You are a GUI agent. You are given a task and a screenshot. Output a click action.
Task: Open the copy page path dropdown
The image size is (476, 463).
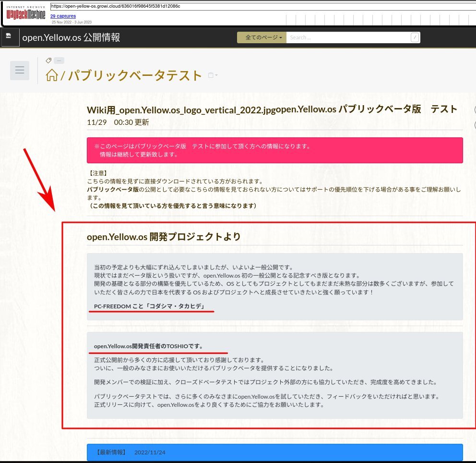[x=213, y=75]
